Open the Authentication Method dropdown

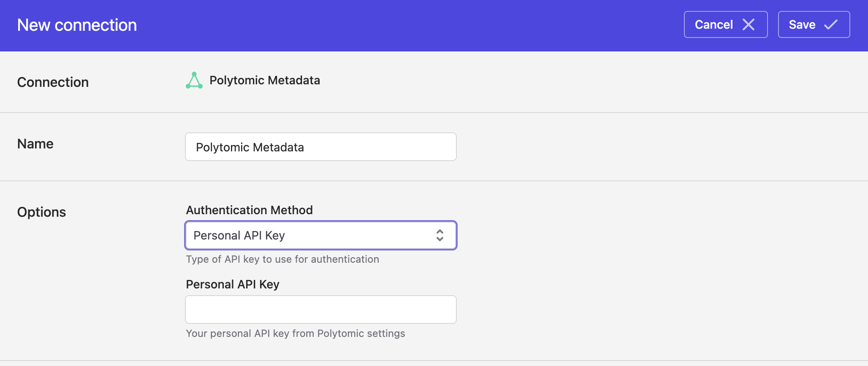tap(321, 235)
